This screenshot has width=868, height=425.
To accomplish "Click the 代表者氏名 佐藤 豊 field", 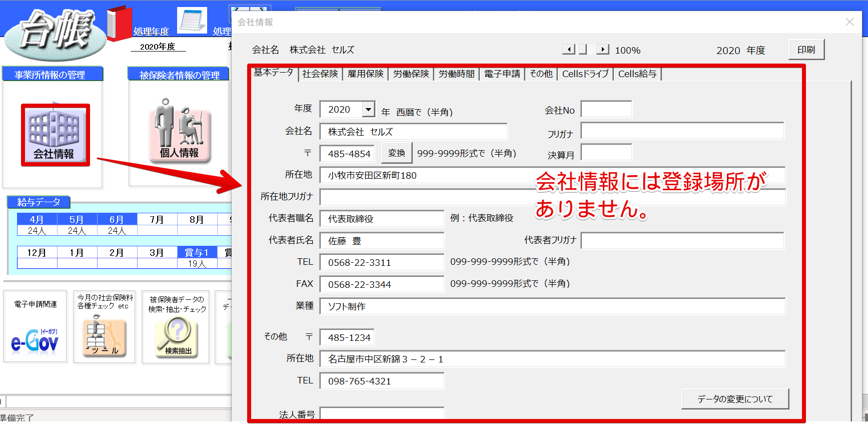I will [x=382, y=241].
